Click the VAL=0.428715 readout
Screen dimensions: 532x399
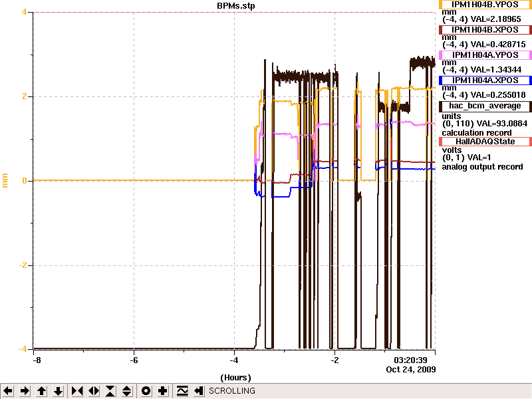tap(498, 45)
